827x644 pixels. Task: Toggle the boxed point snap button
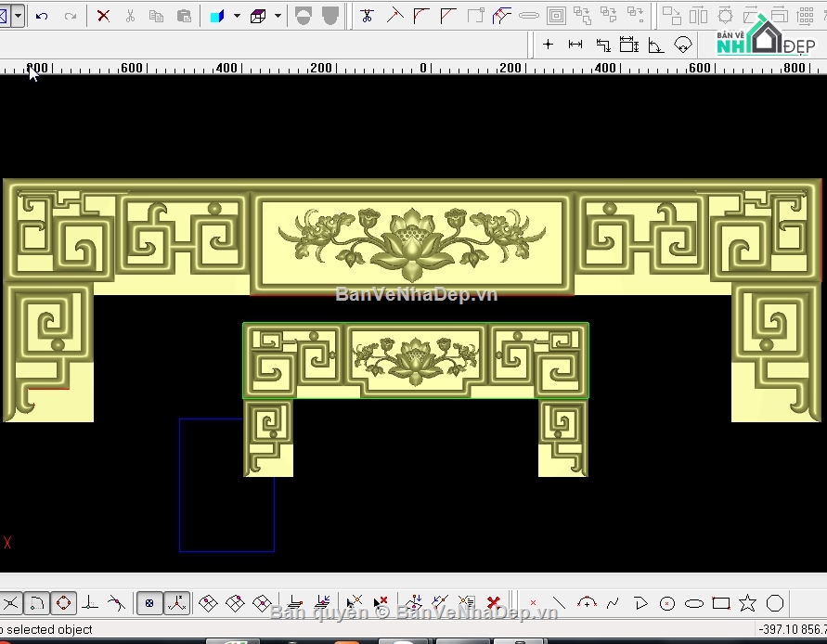149,603
